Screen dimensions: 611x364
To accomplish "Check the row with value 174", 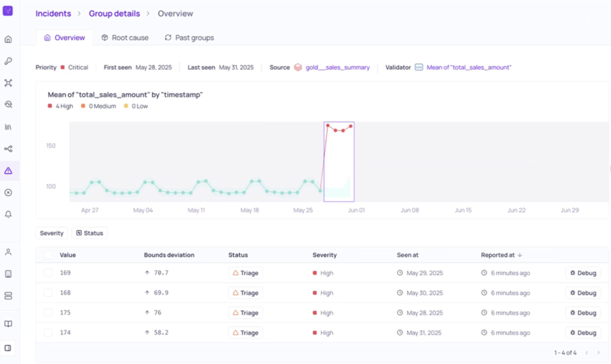I will [x=48, y=332].
